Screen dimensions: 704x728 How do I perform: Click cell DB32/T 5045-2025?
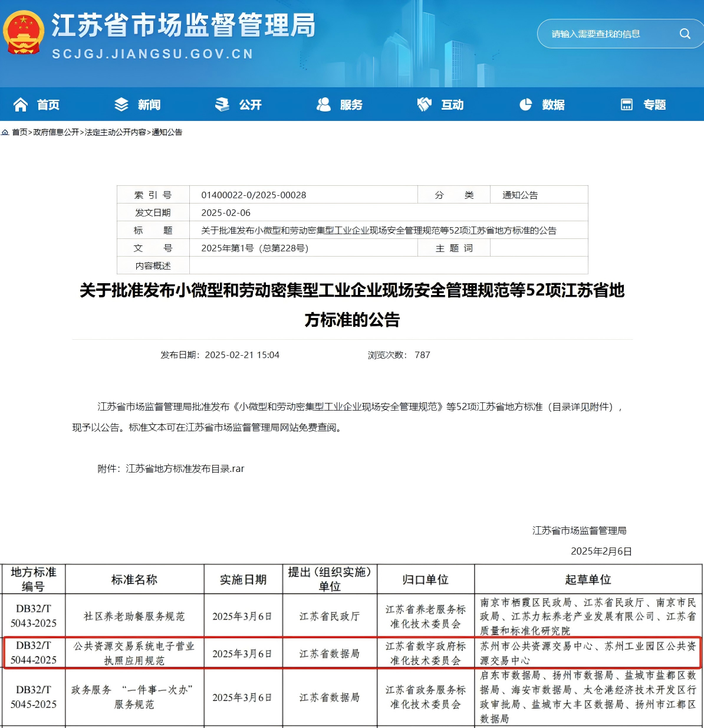pyautogui.click(x=34, y=697)
